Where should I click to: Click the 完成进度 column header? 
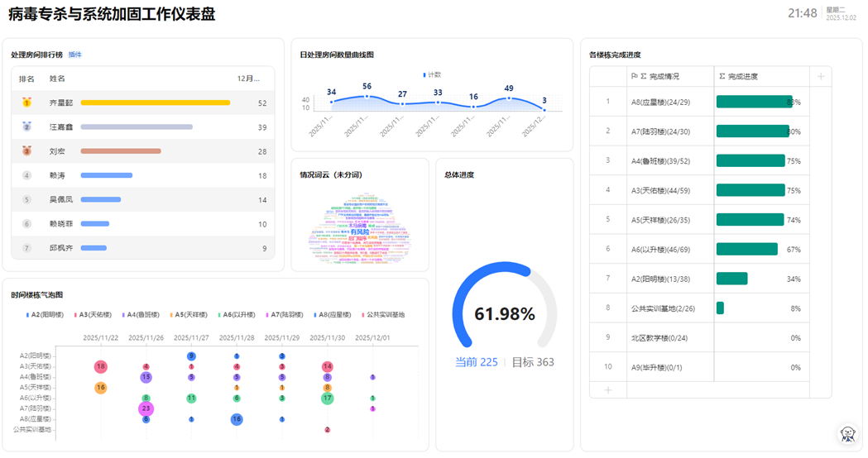click(742, 76)
